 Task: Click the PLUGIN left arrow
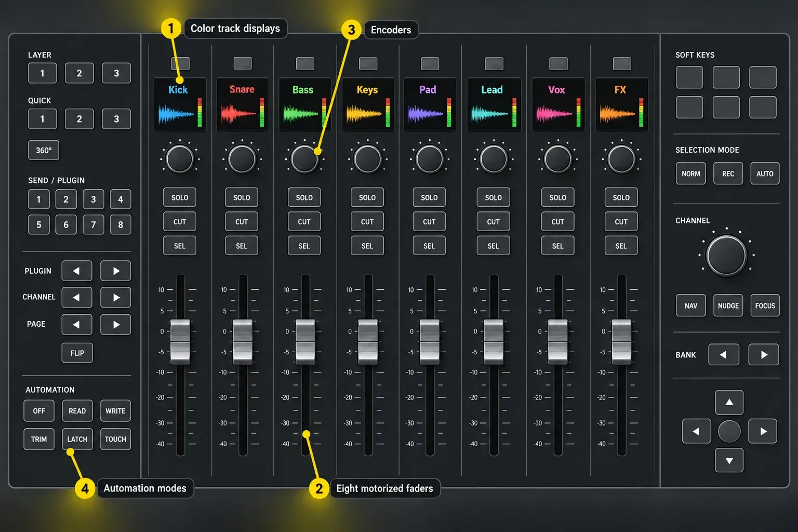(77, 271)
